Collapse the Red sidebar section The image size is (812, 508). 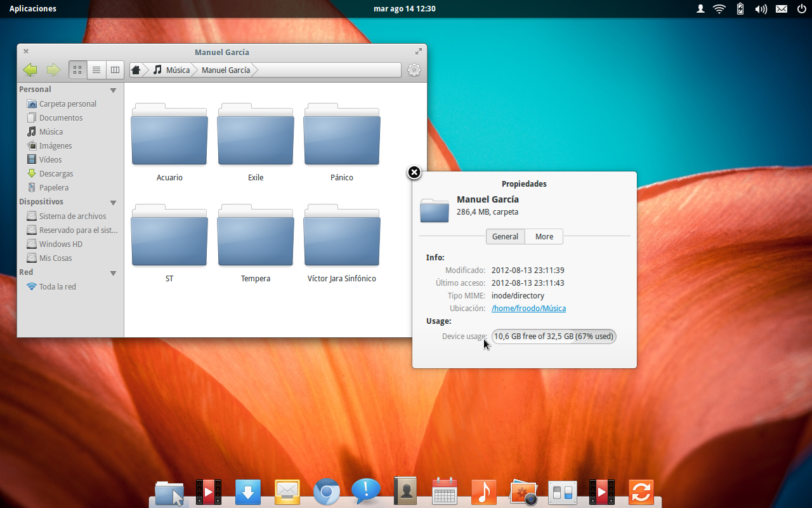pos(113,272)
